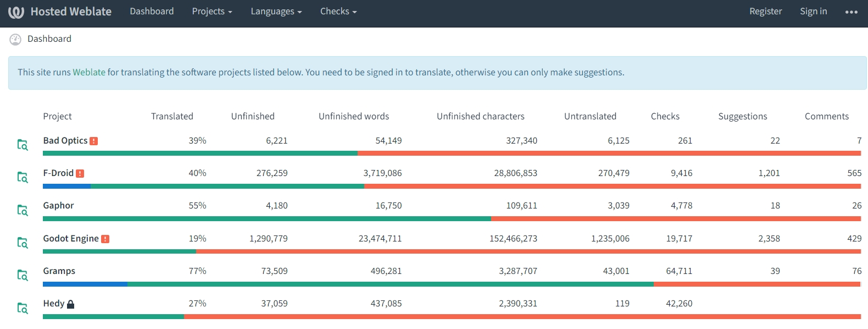Viewport: 868px width, 329px height.
Task: Open Gaphor checks count 4,778
Action: coord(681,205)
